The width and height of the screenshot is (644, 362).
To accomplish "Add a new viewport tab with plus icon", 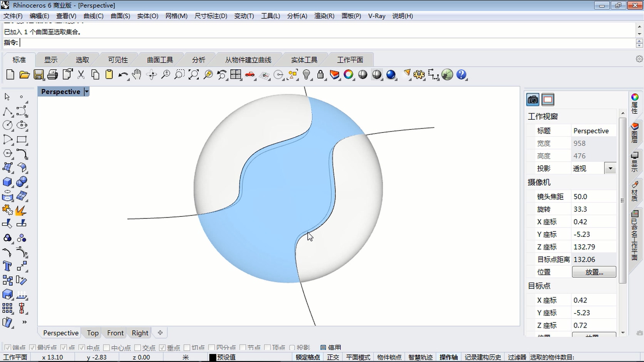I will coord(160,333).
